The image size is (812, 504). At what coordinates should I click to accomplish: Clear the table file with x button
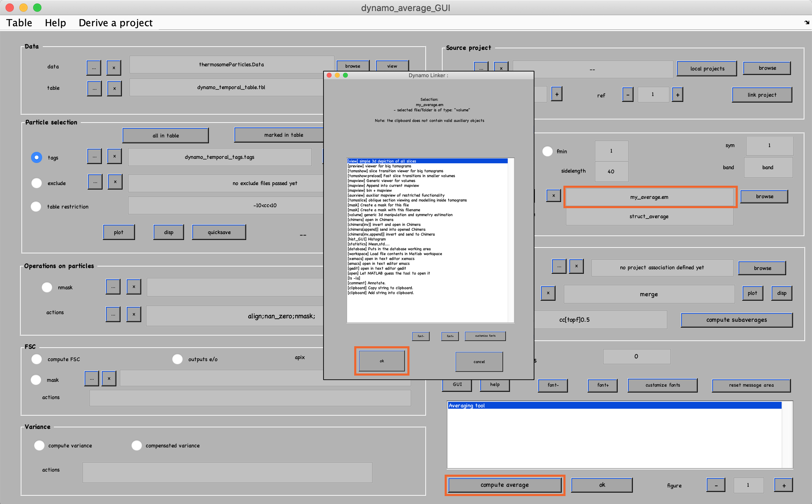(114, 88)
